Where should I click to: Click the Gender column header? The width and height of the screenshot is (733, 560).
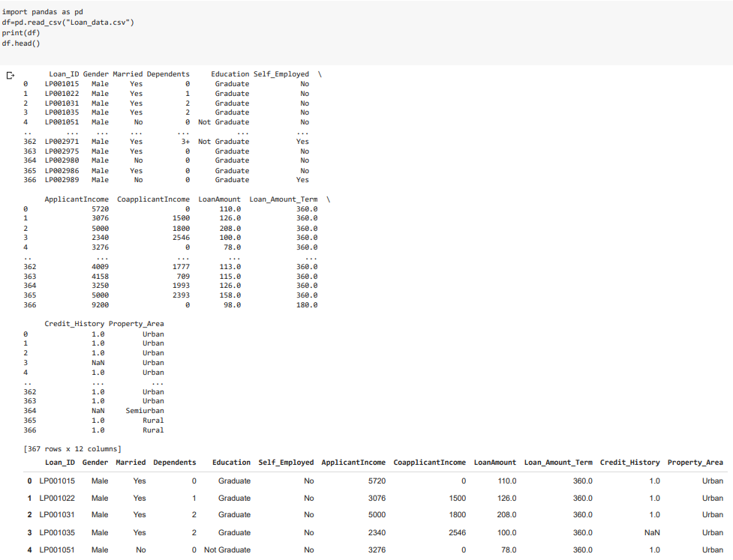coord(95,462)
